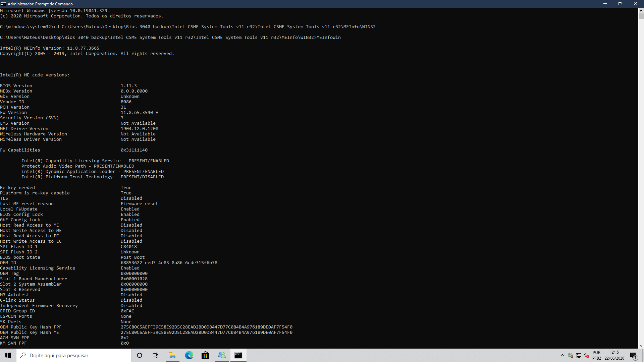Click the Dynamic Application Loader line

(93, 172)
